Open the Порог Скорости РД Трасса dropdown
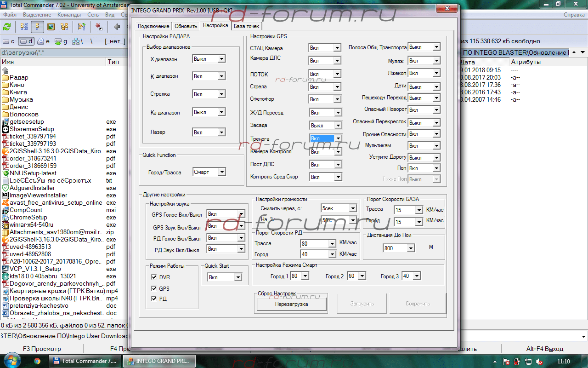This screenshot has width=588, height=368. [332, 244]
